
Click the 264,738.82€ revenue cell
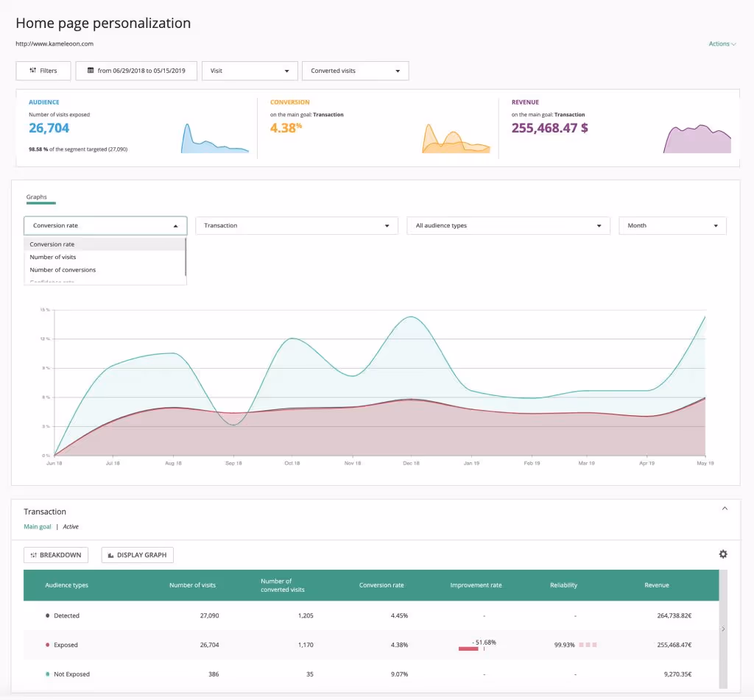pos(674,616)
